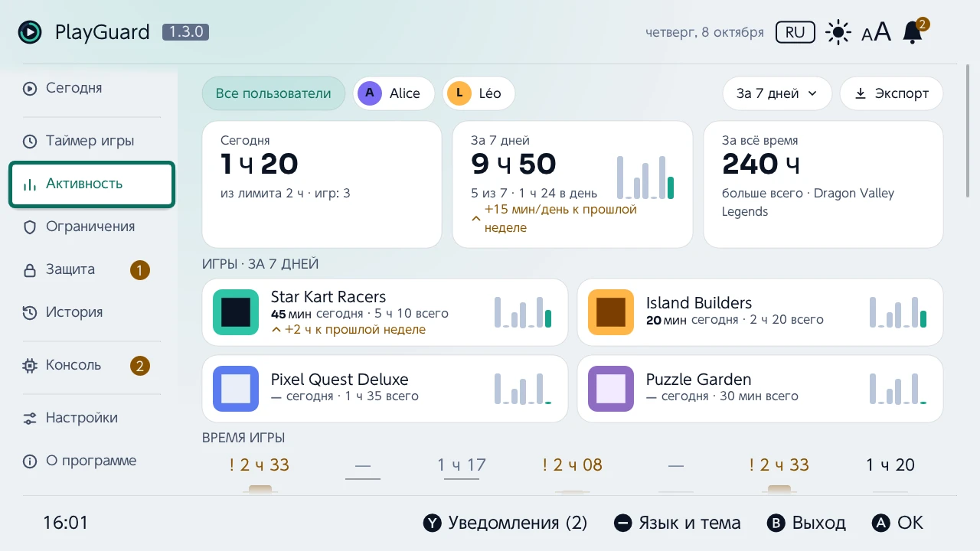Viewport: 980px width, 551px height.
Task: Open the notifications bell
Action: point(913,32)
